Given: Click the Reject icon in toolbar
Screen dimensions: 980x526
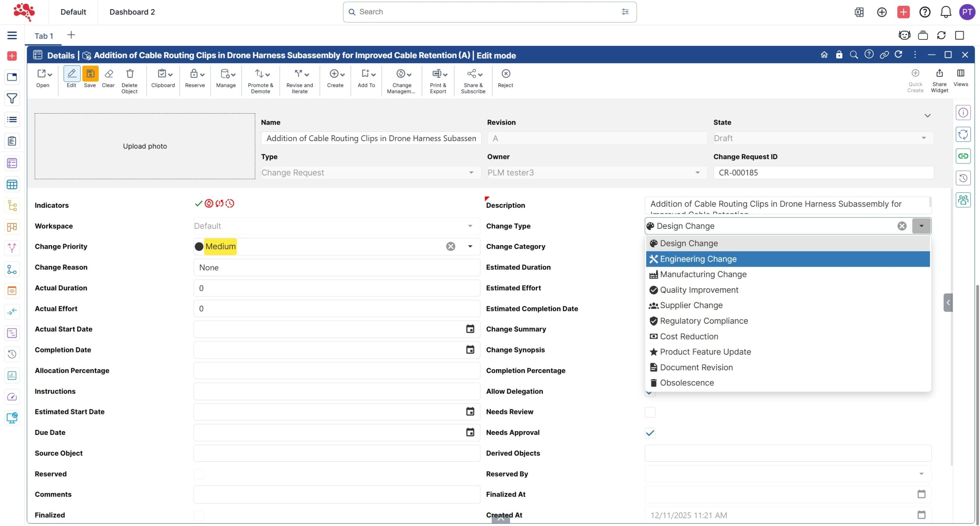Looking at the screenshot, I should (505, 74).
